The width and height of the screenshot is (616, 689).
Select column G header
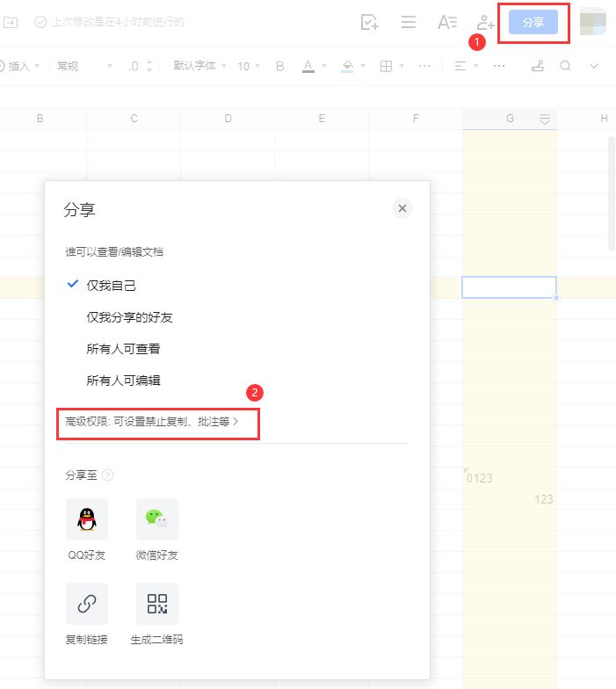(x=510, y=118)
